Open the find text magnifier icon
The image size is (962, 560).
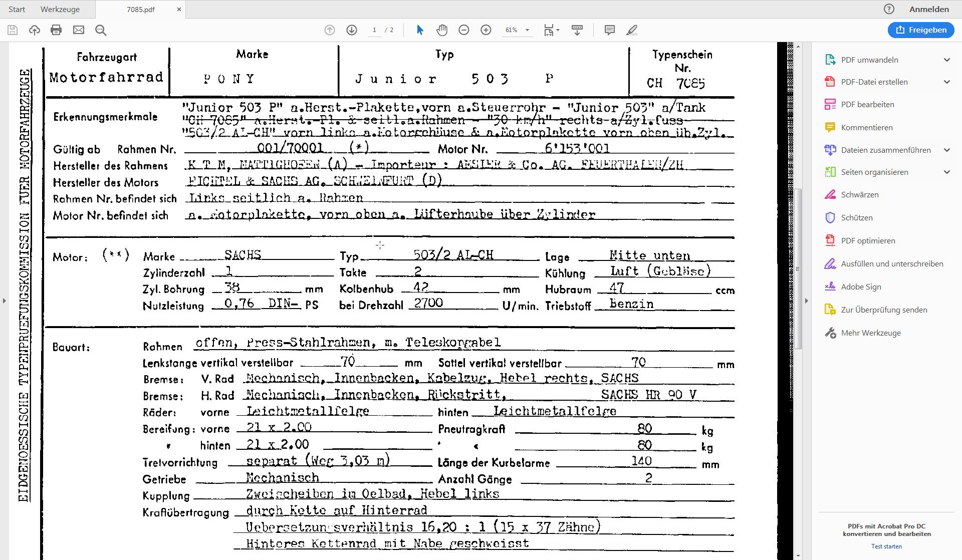[x=101, y=30]
